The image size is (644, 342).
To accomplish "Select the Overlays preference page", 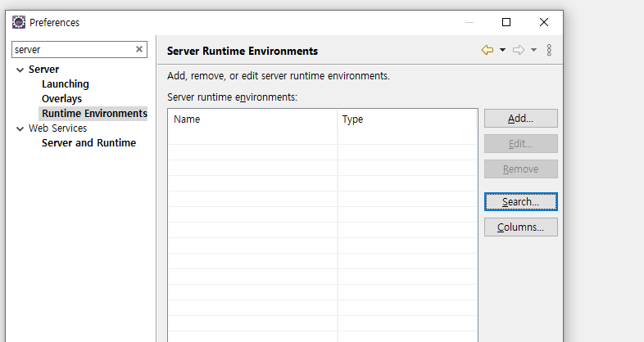I will [x=61, y=99].
